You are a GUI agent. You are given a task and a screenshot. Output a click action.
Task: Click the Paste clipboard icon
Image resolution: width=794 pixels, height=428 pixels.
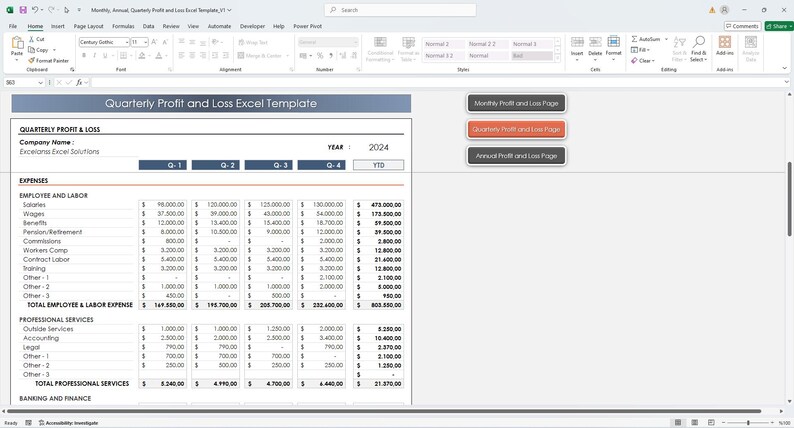[17, 43]
